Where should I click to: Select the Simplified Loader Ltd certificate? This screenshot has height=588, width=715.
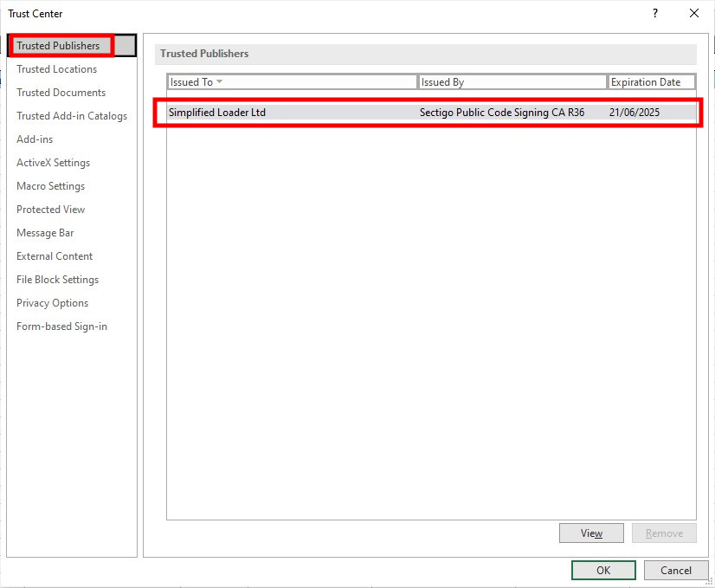pyautogui.click(x=346, y=112)
